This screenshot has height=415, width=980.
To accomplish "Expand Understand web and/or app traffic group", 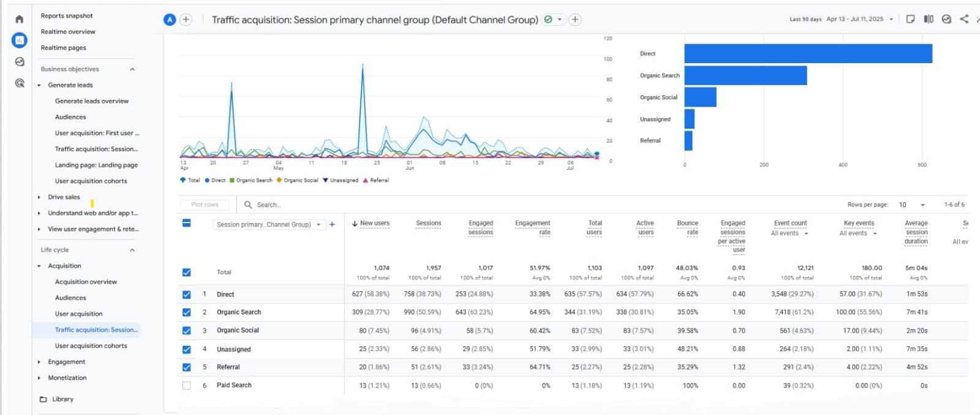I will coord(39,213).
